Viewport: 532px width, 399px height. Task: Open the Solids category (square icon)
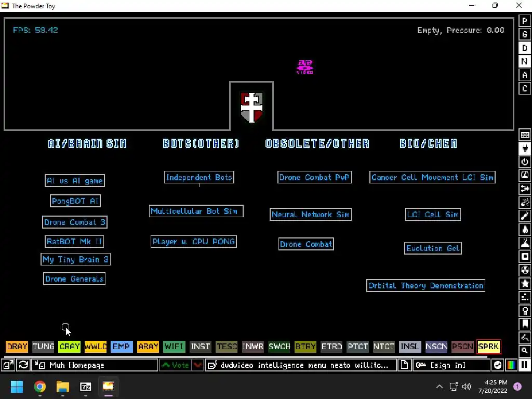[x=525, y=257]
